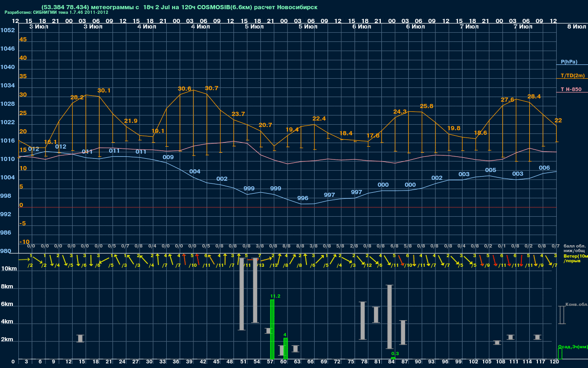Click forecast hour 120 on bottom axis

[x=554, y=362]
